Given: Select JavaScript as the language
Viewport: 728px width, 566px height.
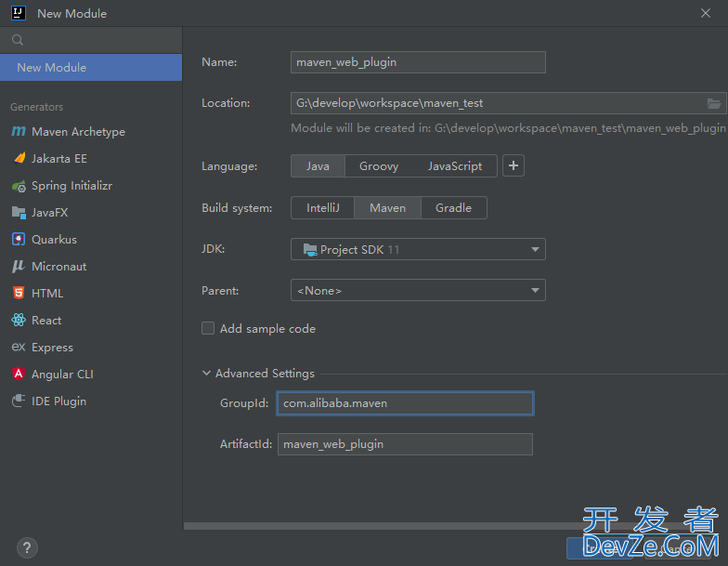Looking at the screenshot, I should pyautogui.click(x=455, y=165).
